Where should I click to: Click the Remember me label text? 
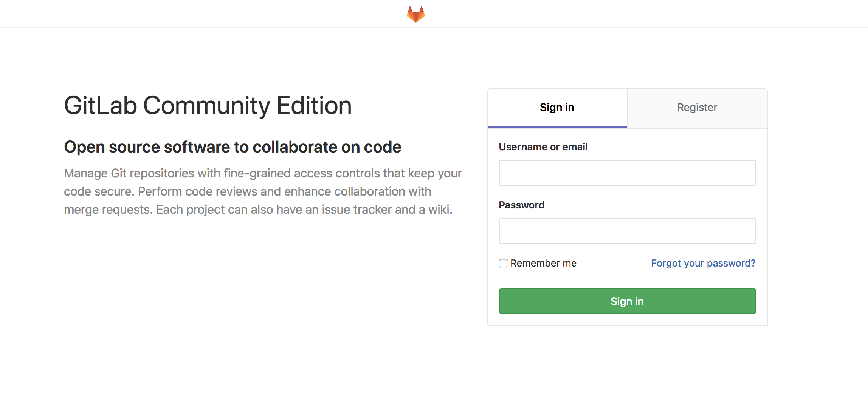pyautogui.click(x=543, y=263)
